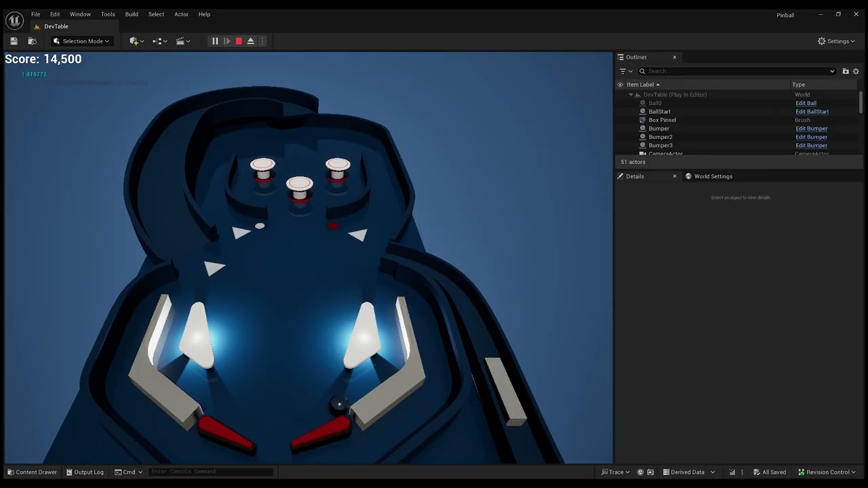Open the Trace dropdown in the status bar
The image size is (868, 488).
616,472
